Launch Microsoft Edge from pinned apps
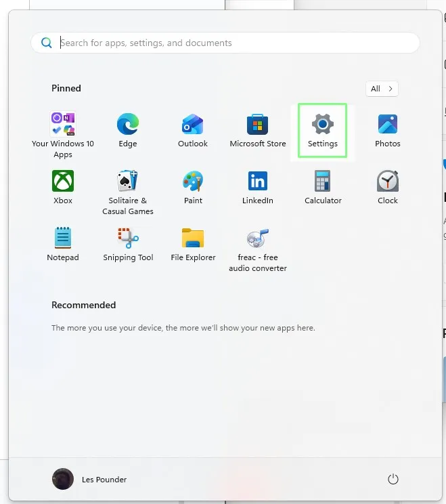 tap(128, 130)
